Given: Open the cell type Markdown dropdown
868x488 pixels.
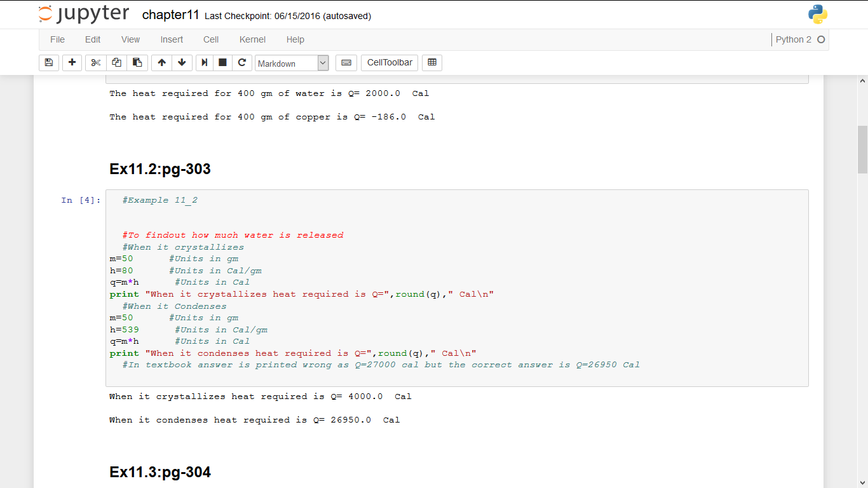Looking at the screenshot, I should [292, 63].
